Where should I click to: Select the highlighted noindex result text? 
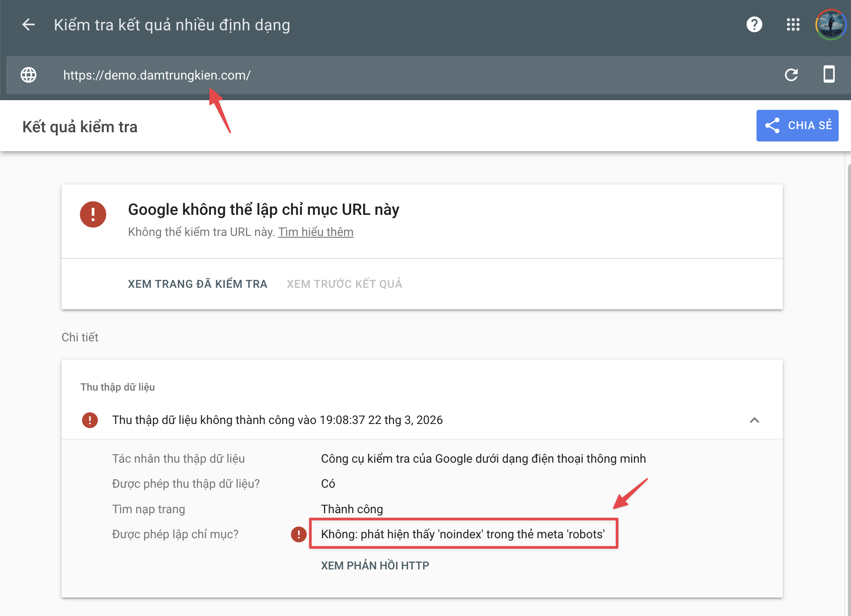463,535
